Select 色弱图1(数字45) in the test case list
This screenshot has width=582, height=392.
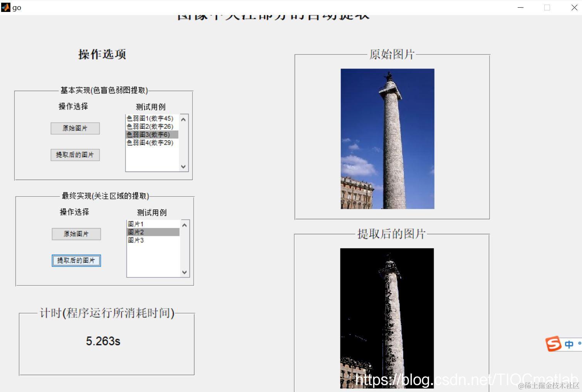[x=149, y=118]
